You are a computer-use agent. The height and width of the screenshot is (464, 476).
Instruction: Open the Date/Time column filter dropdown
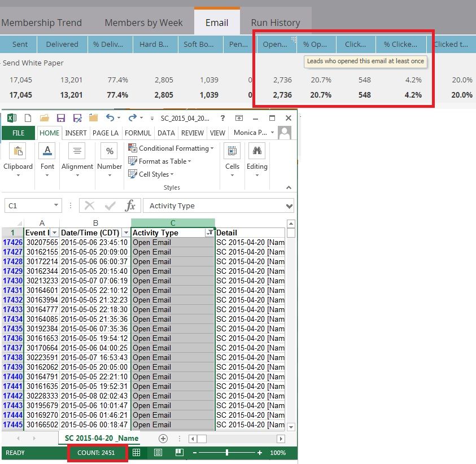[x=125, y=233]
